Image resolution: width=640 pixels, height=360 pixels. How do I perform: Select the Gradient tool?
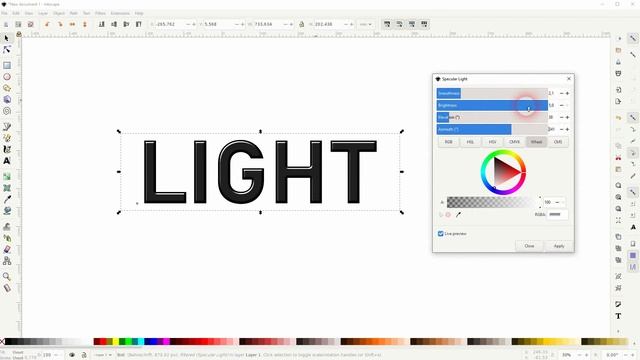click(7, 176)
